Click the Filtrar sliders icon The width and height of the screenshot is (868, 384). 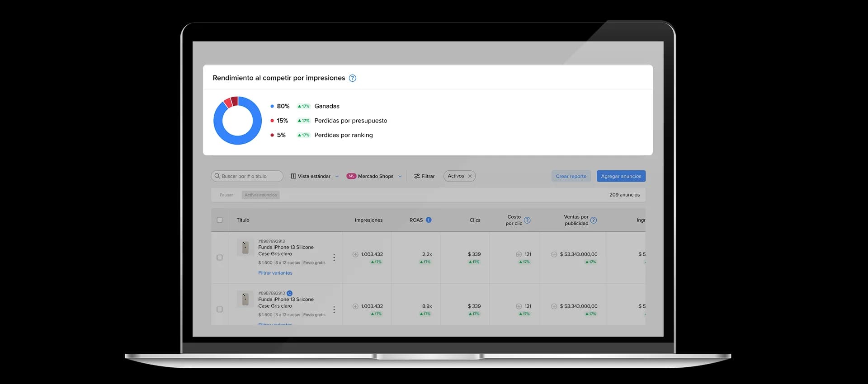click(417, 176)
